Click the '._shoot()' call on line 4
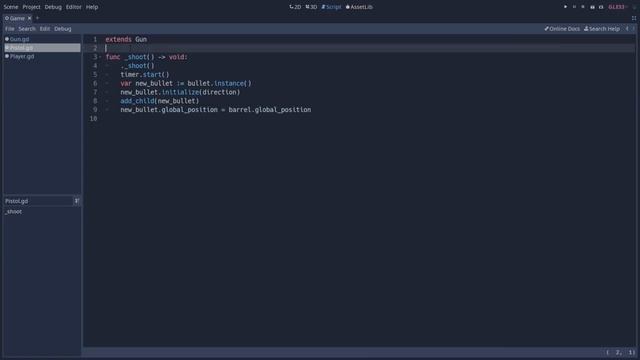This screenshot has height=360, width=640. [x=138, y=66]
